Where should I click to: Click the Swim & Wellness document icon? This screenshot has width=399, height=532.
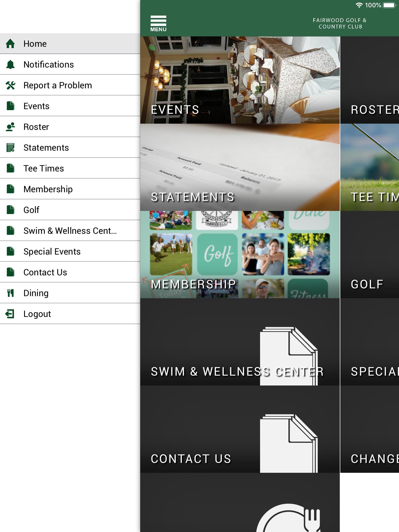coord(10,231)
